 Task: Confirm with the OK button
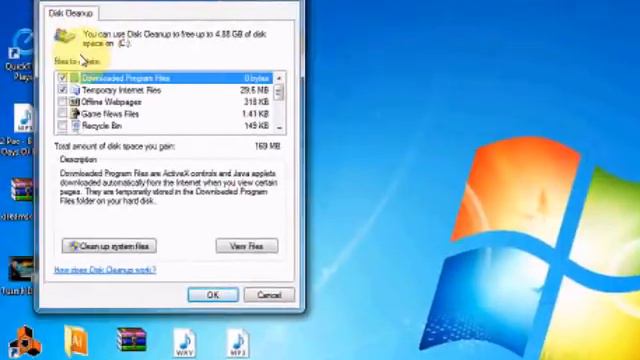point(213,295)
